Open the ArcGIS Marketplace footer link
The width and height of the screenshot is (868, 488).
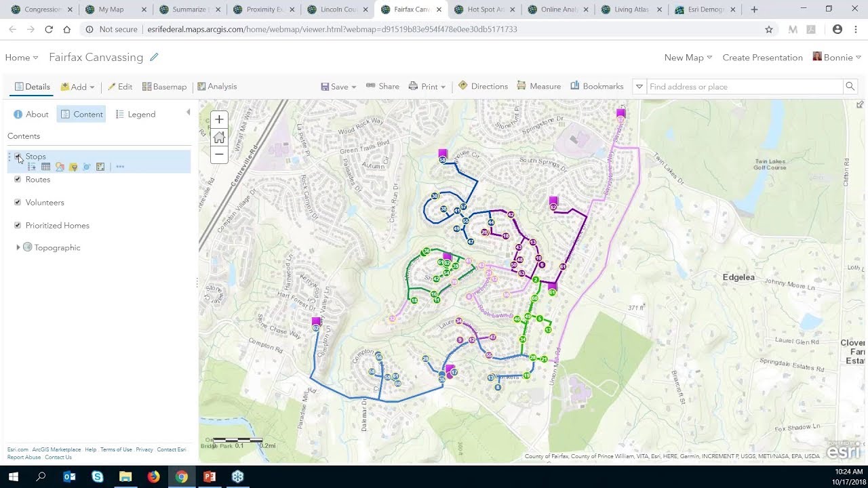(x=56, y=449)
